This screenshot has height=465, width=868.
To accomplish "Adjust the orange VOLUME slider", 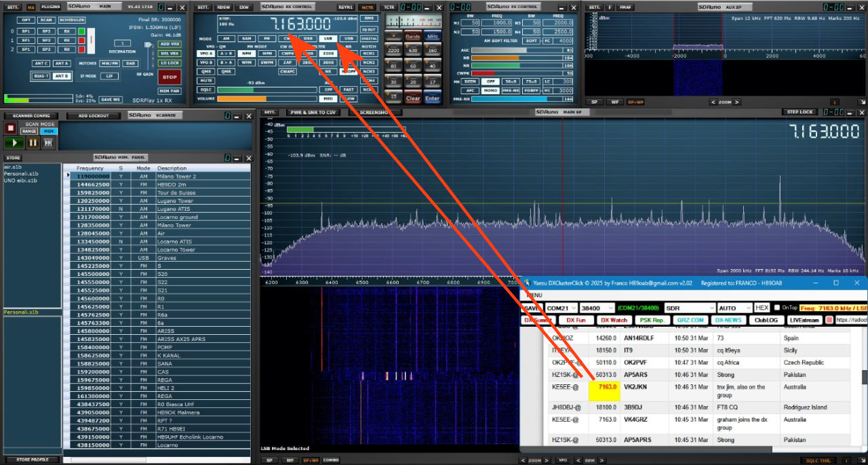I will coord(241,98).
